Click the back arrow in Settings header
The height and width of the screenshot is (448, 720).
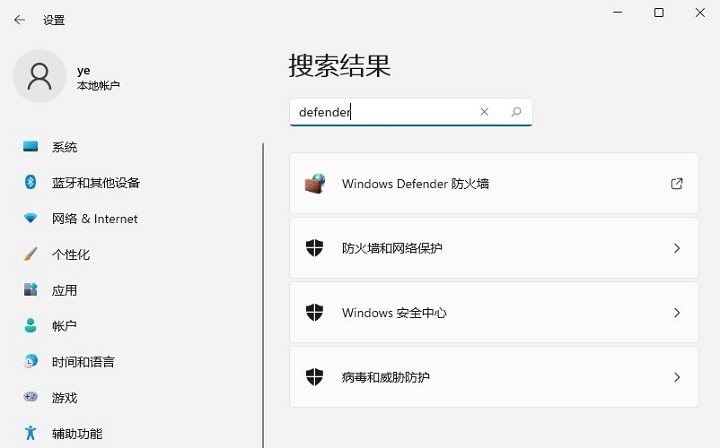(19, 20)
